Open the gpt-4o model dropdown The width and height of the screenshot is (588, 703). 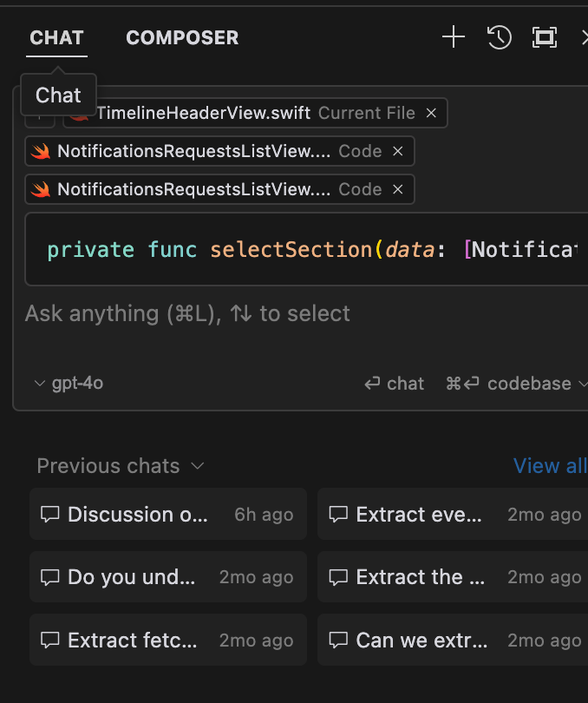click(x=69, y=383)
